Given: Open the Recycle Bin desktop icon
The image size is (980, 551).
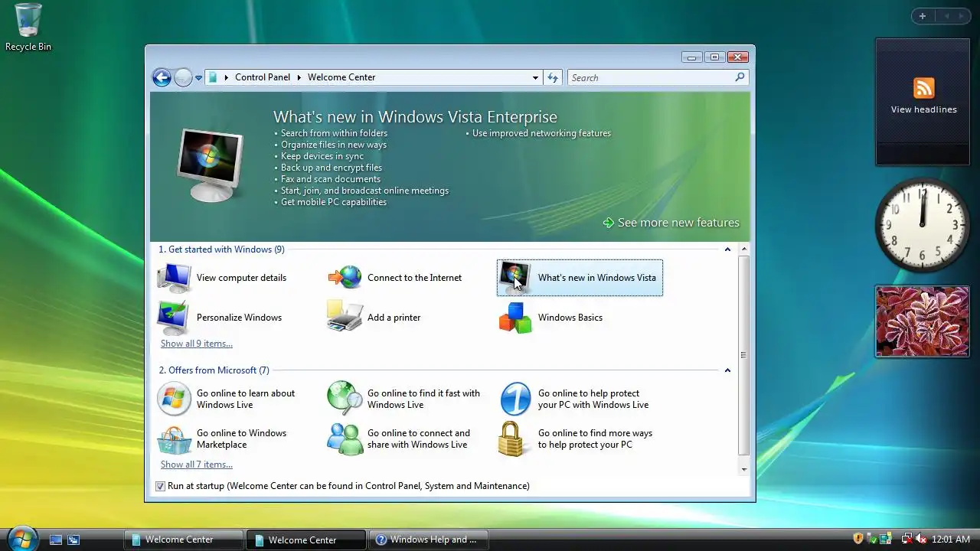Looking at the screenshot, I should coord(28,28).
